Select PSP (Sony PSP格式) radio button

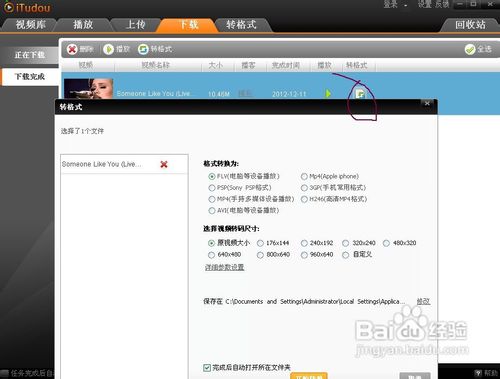coord(211,188)
